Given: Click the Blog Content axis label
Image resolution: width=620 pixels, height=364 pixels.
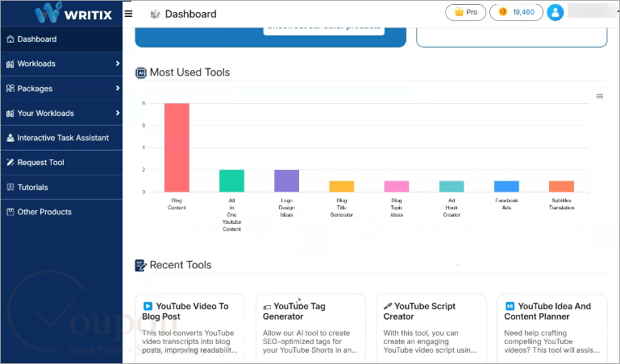Looking at the screenshot, I should 177,204.
